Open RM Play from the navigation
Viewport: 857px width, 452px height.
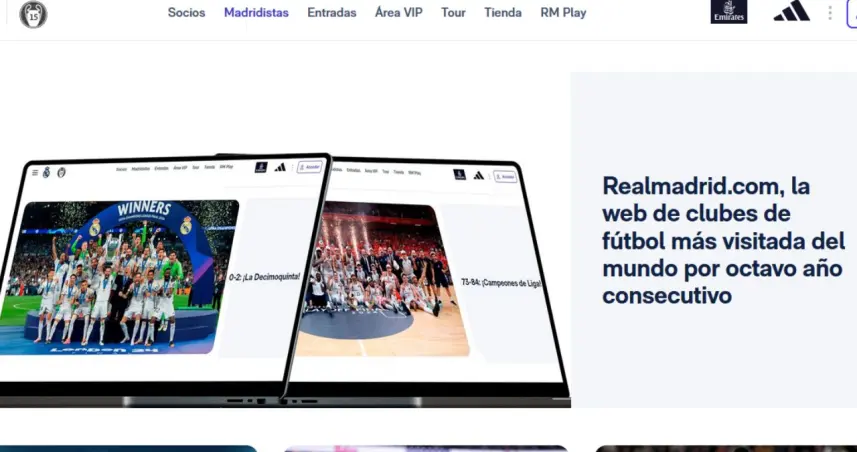[x=563, y=13]
